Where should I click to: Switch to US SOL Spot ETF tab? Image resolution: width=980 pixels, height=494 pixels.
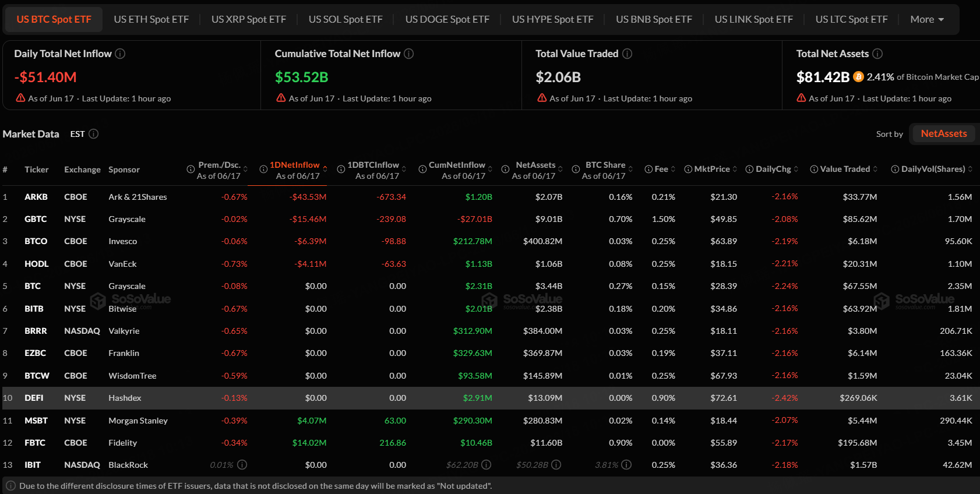coord(346,19)
